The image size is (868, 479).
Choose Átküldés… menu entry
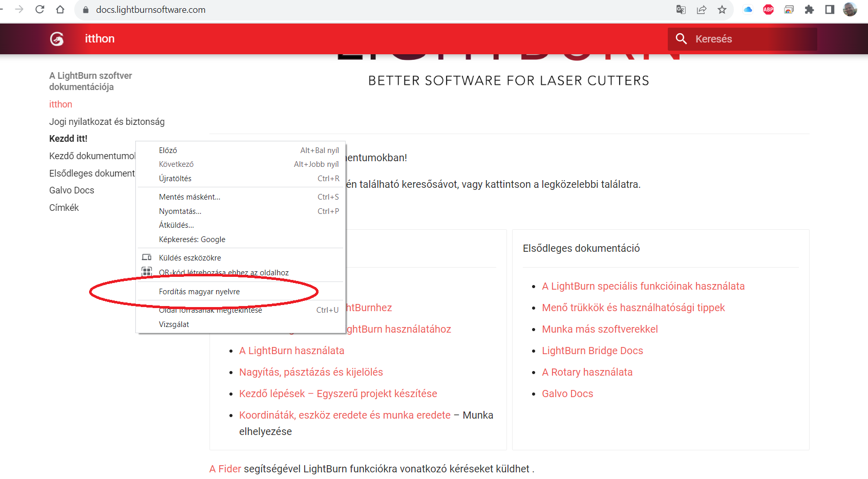pos(241,225)
